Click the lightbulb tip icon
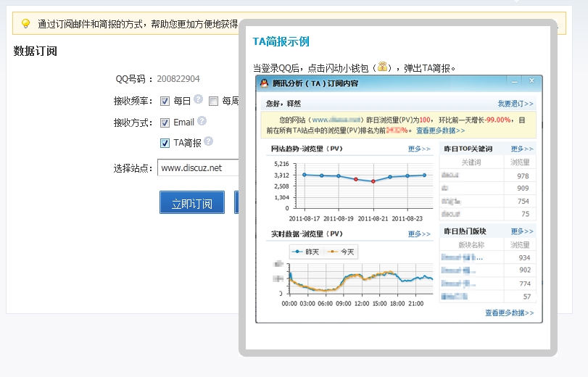This screenshot has height=377, width=588. click(25, 24)
